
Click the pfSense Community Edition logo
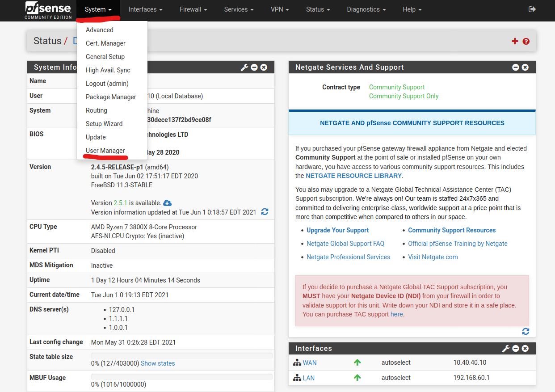[x=48, y=10]
